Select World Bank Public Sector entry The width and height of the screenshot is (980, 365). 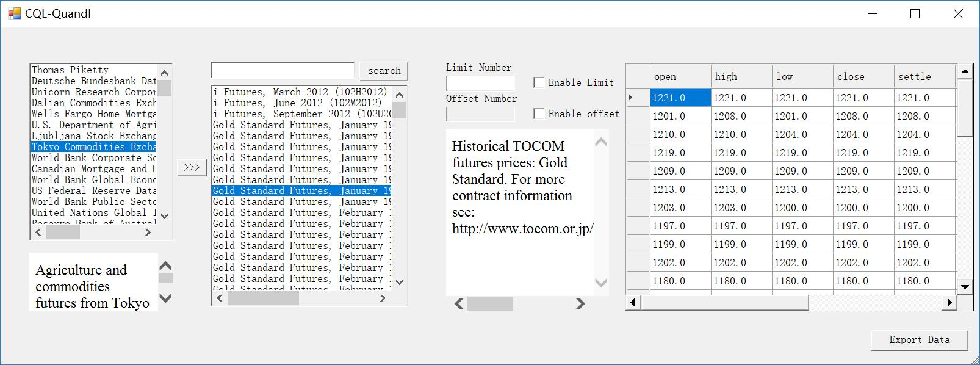(93, 201)
